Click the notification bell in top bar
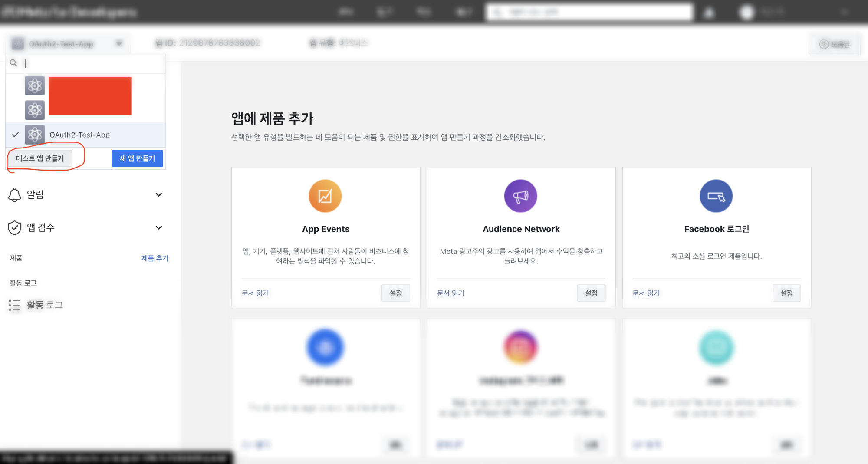This screenshot has width=868, height=464. pos(709,12)
